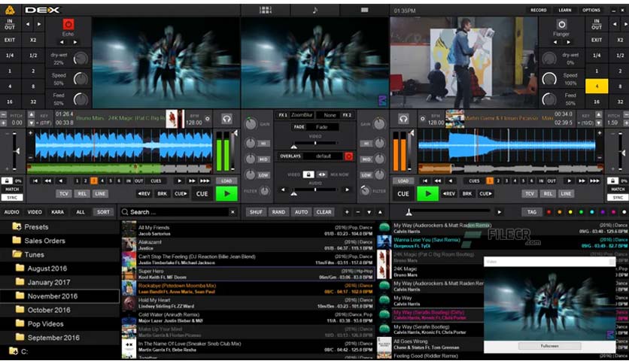Open the November 2016 folder
Screen dimensions: 629x364
coord(60,296)
